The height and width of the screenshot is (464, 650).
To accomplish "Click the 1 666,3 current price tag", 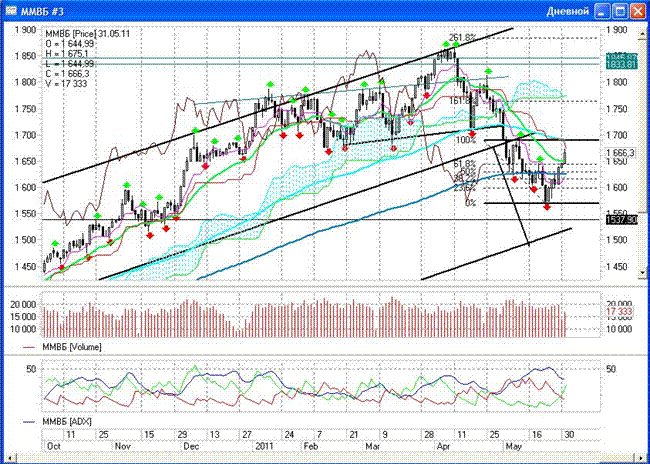I will 620,153.
